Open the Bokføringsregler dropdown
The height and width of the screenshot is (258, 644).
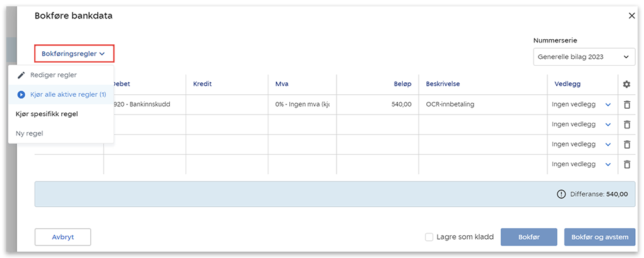[x=74, y=54]
